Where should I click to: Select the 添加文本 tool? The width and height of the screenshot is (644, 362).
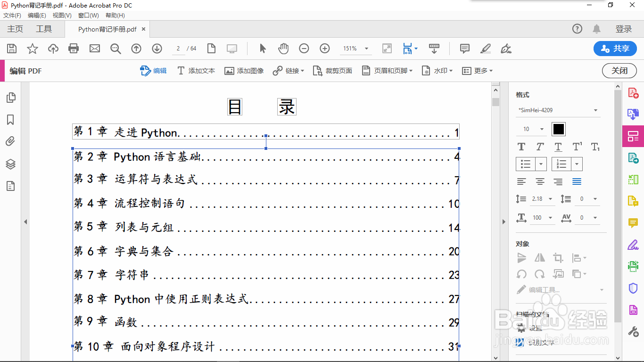196,71
